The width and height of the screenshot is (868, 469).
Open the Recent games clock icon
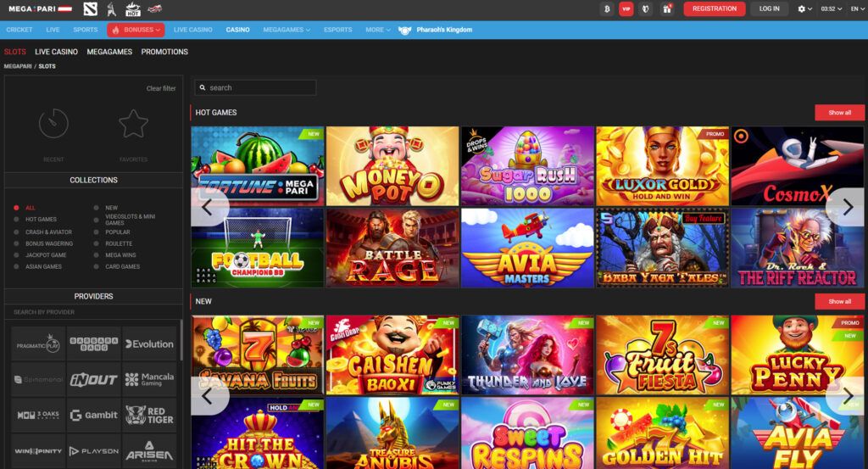(53, 124)
